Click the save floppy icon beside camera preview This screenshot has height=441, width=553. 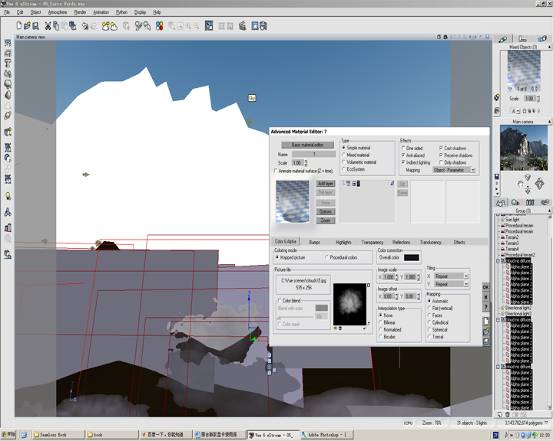pyautogui.click(x=497, y=176)
